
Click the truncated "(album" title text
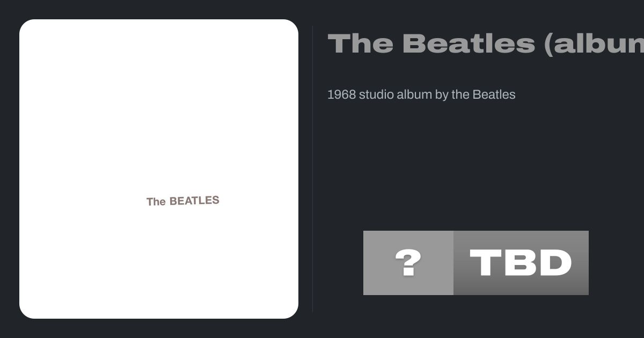[x=594, y=43]
